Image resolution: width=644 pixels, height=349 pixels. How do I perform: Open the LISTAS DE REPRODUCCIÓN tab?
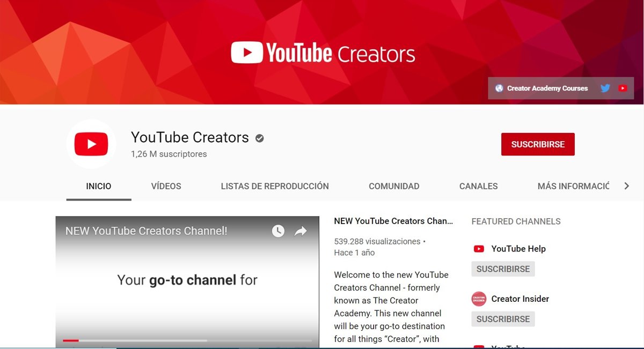(x=275, y=186)
